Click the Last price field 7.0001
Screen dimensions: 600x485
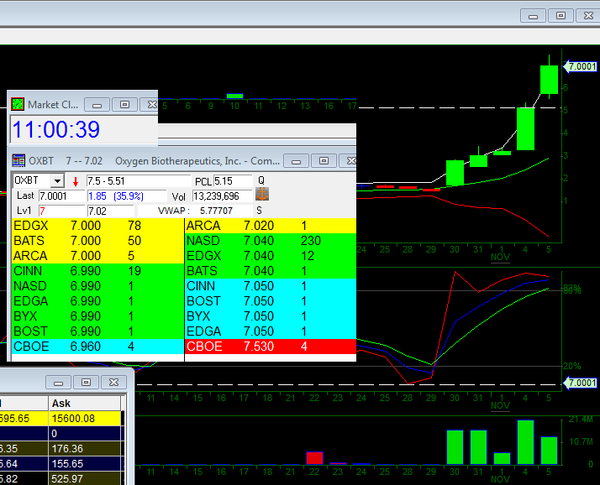(62, 196)
